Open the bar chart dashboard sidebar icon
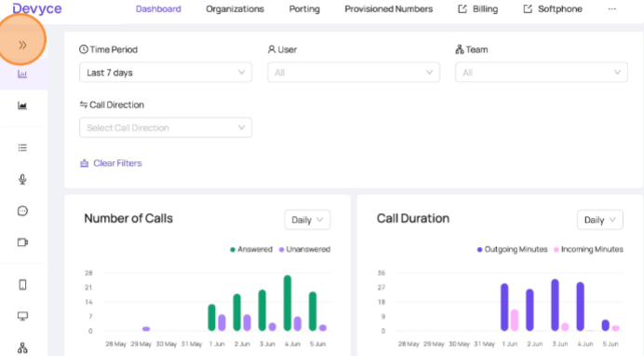 click(22, 74)
